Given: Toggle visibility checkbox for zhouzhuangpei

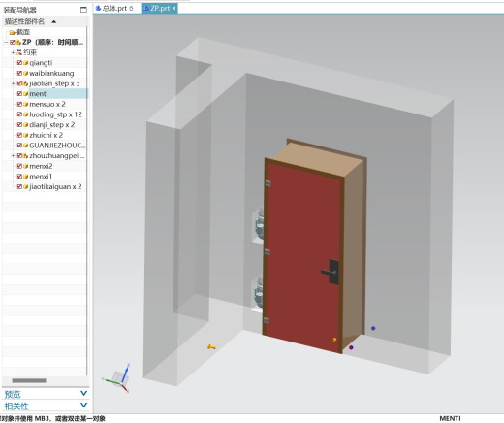Looking at the screenshot, I should pyautogui.click(x=19, y=156).
